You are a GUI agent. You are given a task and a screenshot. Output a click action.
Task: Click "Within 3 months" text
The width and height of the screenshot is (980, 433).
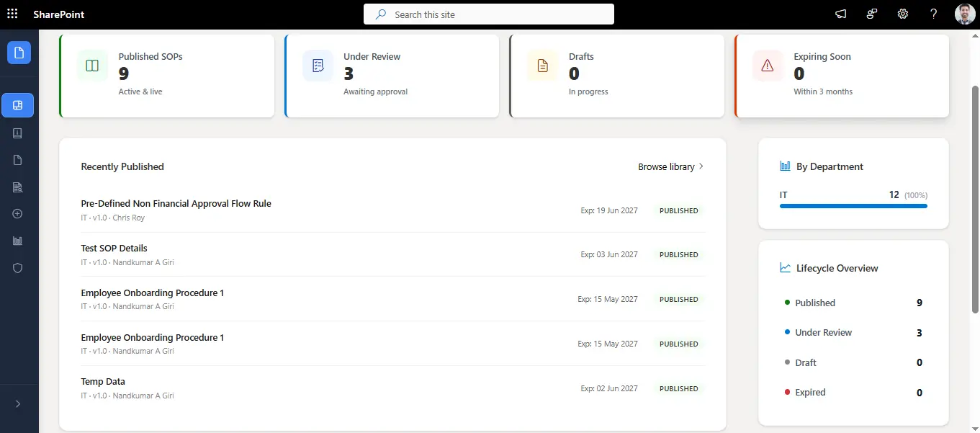[823, 92]
